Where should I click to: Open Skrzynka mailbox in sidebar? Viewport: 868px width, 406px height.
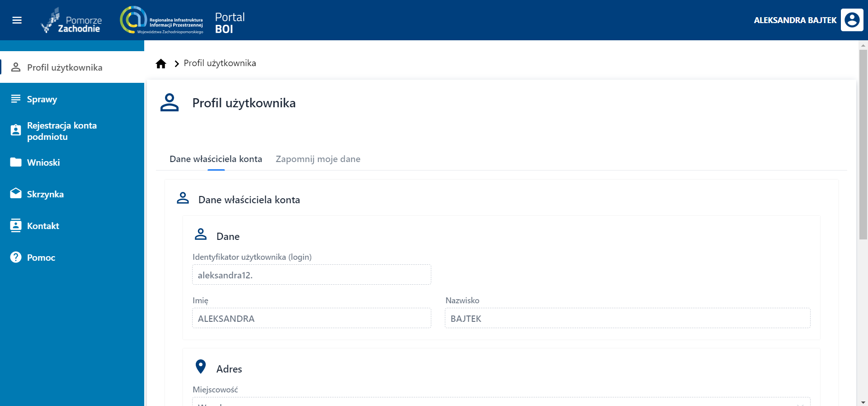tap(45, 194)
